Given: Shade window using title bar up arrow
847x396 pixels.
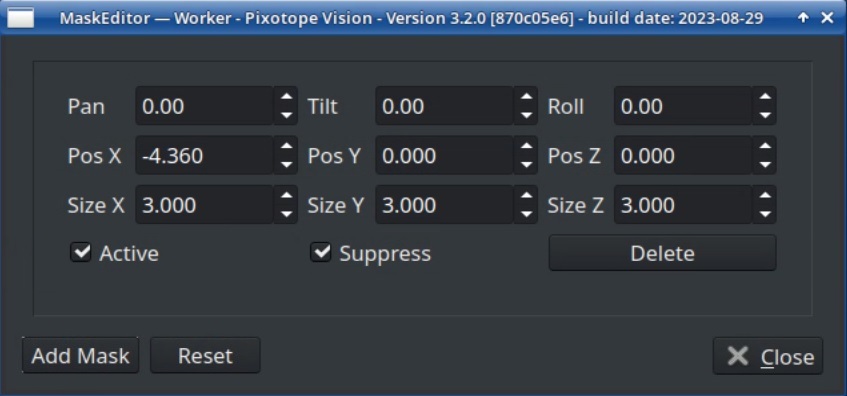Looking at the screenshot, I should [x=804, y=18].
